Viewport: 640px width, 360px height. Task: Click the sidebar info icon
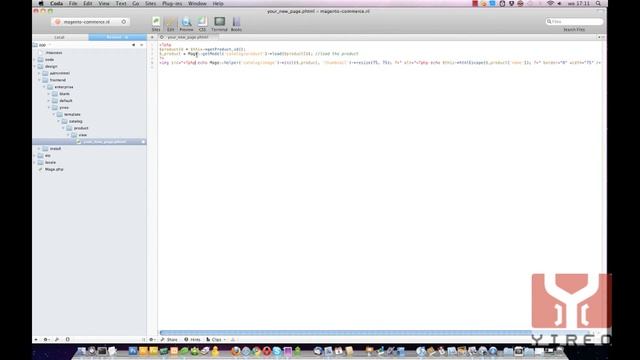[68, 340]
